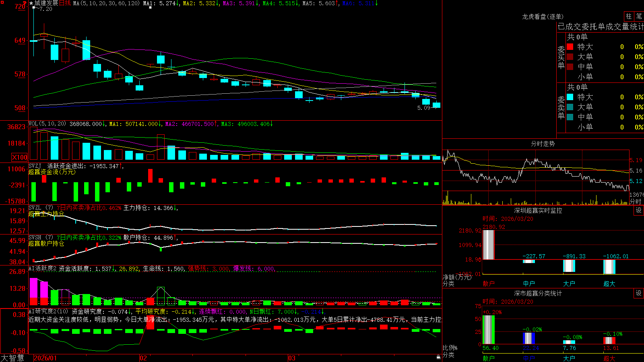Image resolution: width=644 pixels, height=362 pixels.
Task: Click the red question mark icon near 720
Action: pyautogui.click(x=25, y=4)
